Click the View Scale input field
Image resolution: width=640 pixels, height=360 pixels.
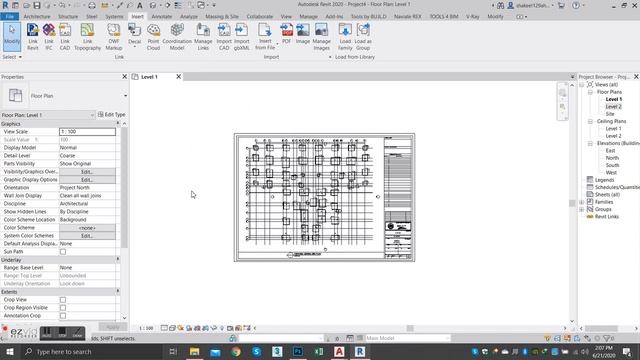coord(87,132)
